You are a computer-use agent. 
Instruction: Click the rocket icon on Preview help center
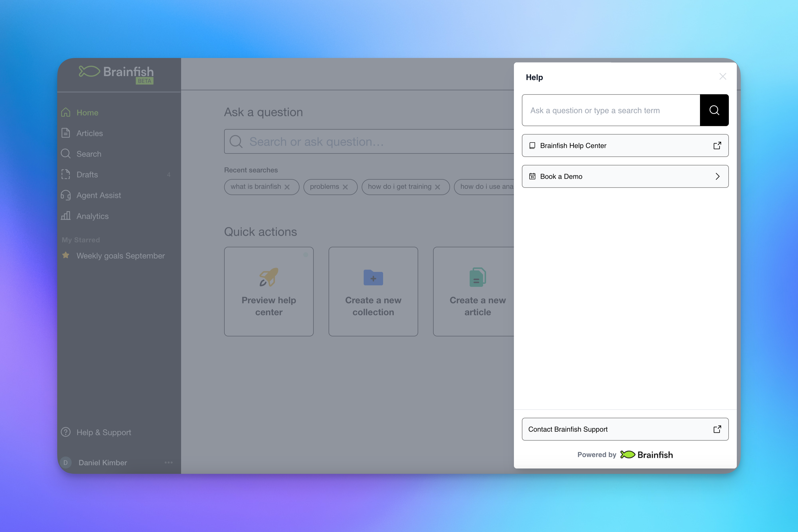[x=269, y=277]
